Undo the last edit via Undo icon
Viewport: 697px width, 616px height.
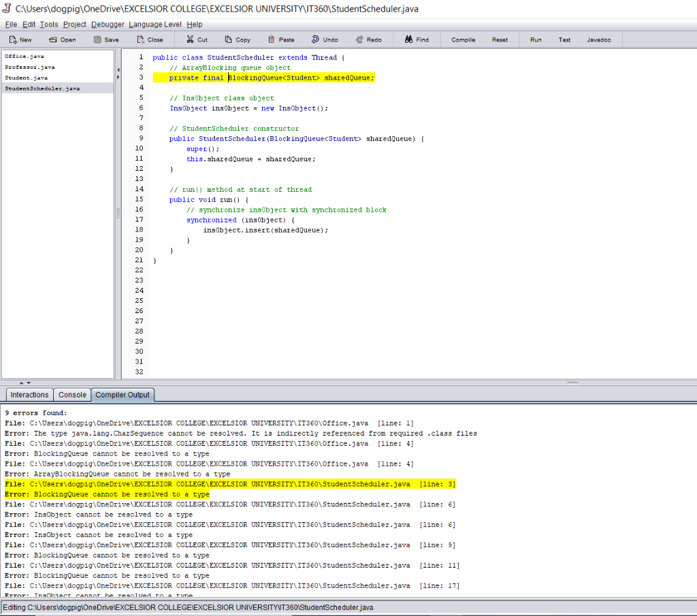[325, 39]
